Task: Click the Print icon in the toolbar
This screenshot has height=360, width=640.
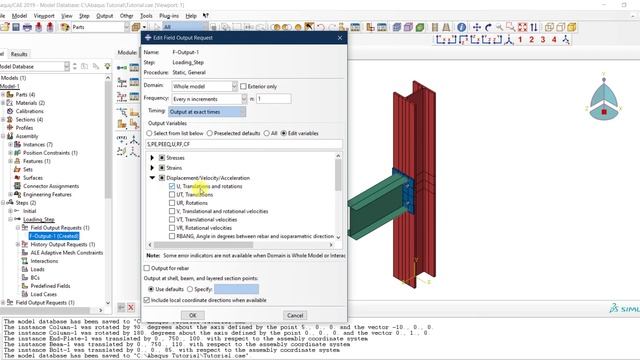Action: [27, 27]
